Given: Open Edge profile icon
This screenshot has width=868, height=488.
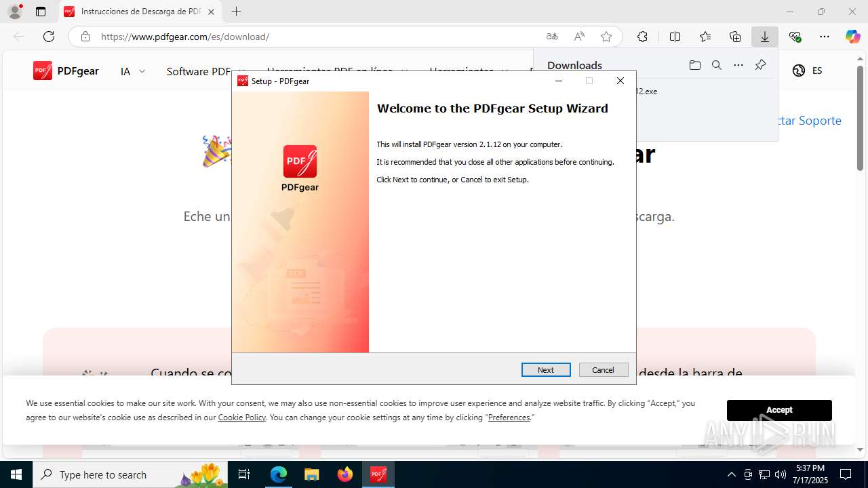Looking at the screenshot, I should click(x=15, y=12).
